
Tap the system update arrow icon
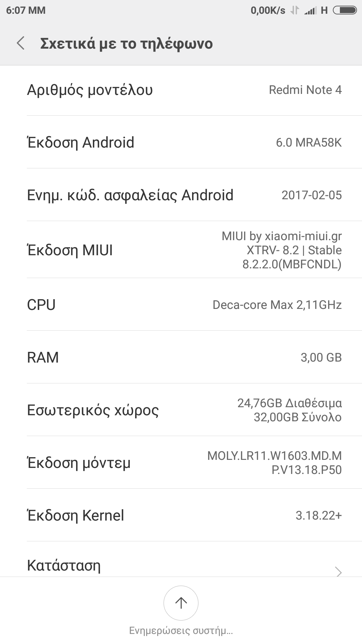coord(181,603)
